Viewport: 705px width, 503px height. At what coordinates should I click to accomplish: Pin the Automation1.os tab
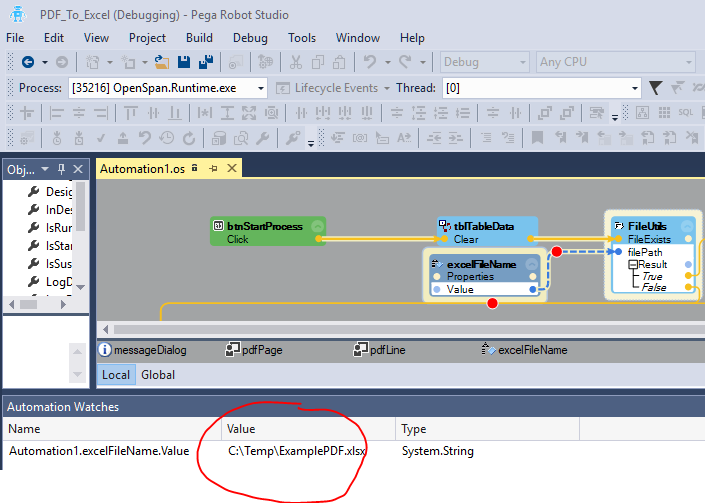point(214,169)
